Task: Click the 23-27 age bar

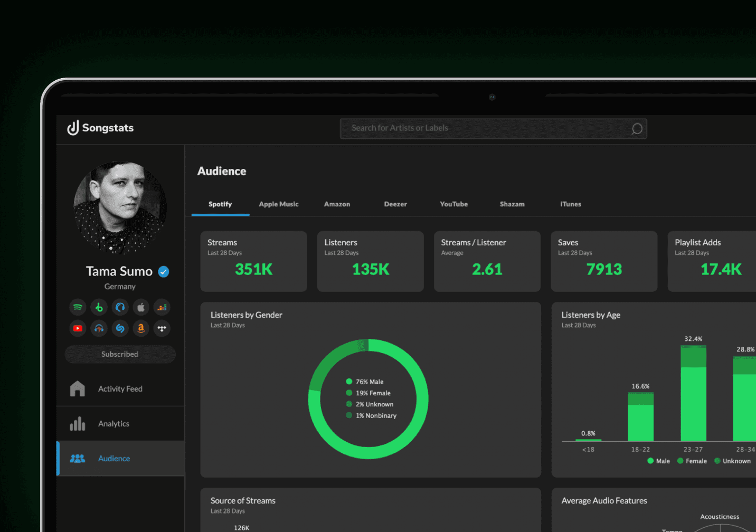Action: 694,393
